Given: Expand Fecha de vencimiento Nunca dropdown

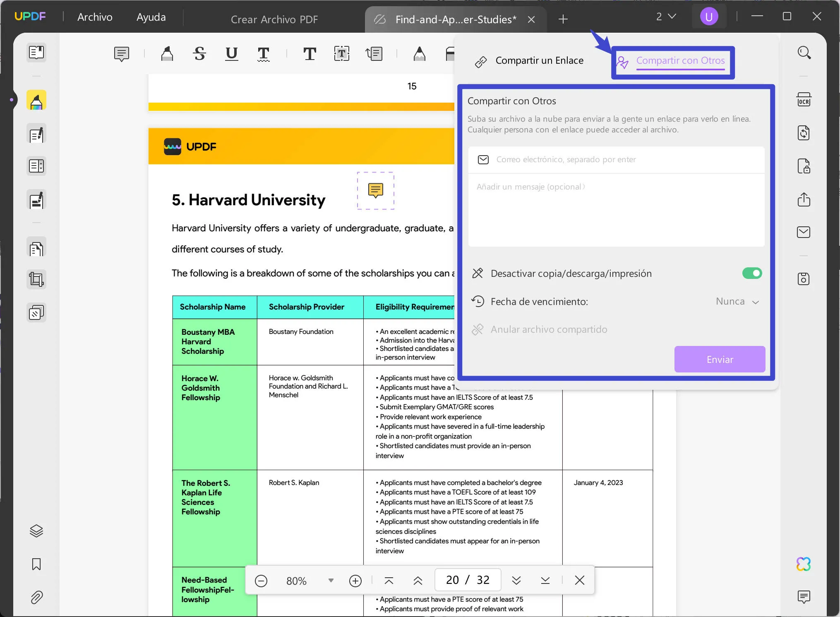Looking at the screenshot, I should pos(737,302).
